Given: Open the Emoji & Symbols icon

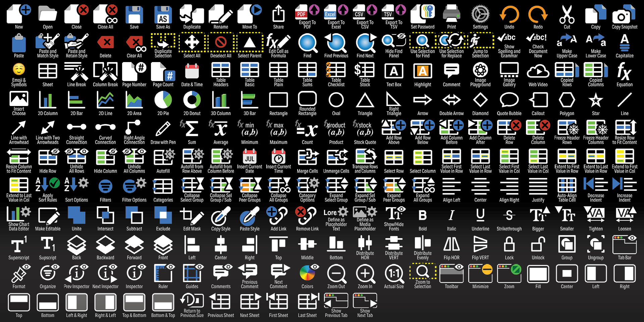Looking at the screenshot, I should point(19,70).
